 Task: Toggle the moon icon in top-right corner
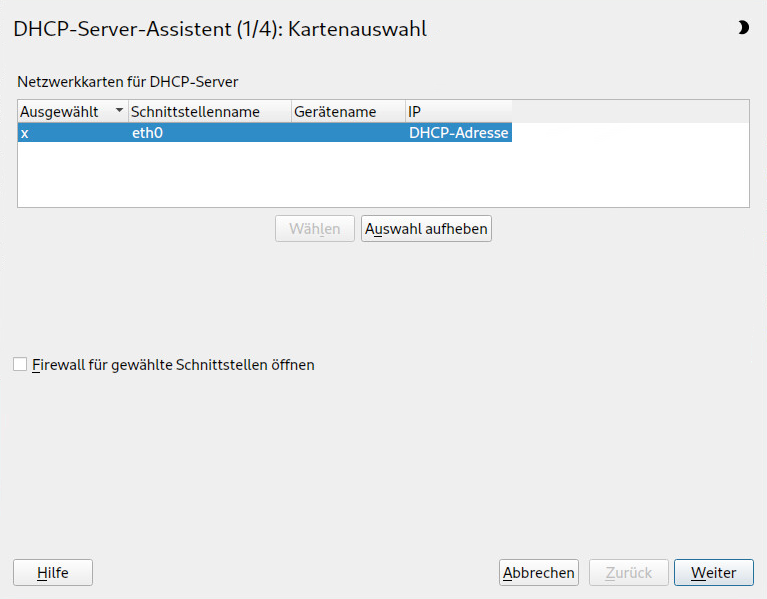742,28
